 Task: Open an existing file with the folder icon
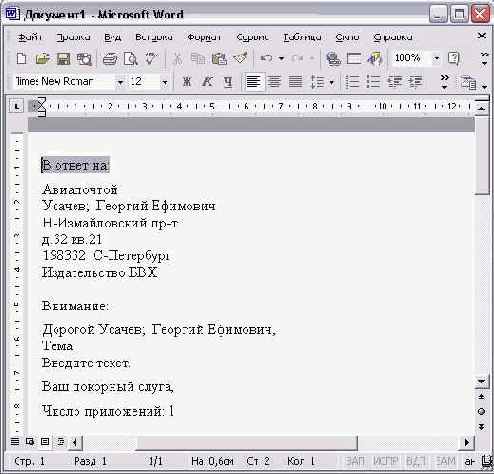[42, 59]
